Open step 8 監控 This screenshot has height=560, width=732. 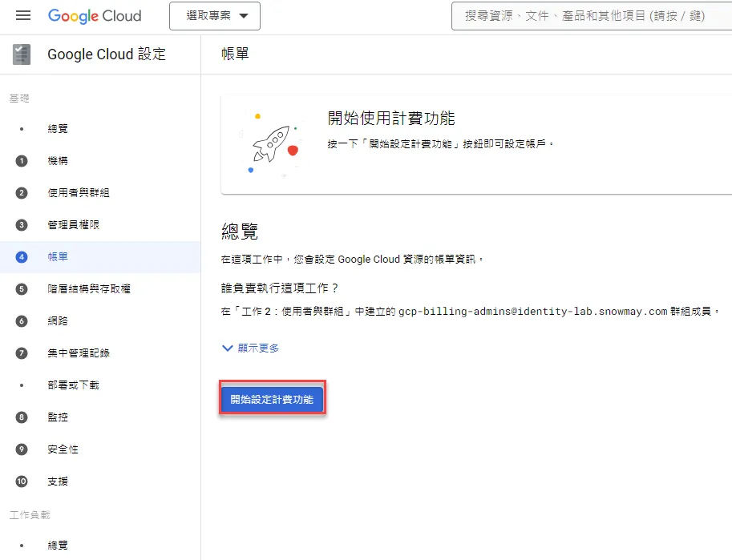coord(58,417)
